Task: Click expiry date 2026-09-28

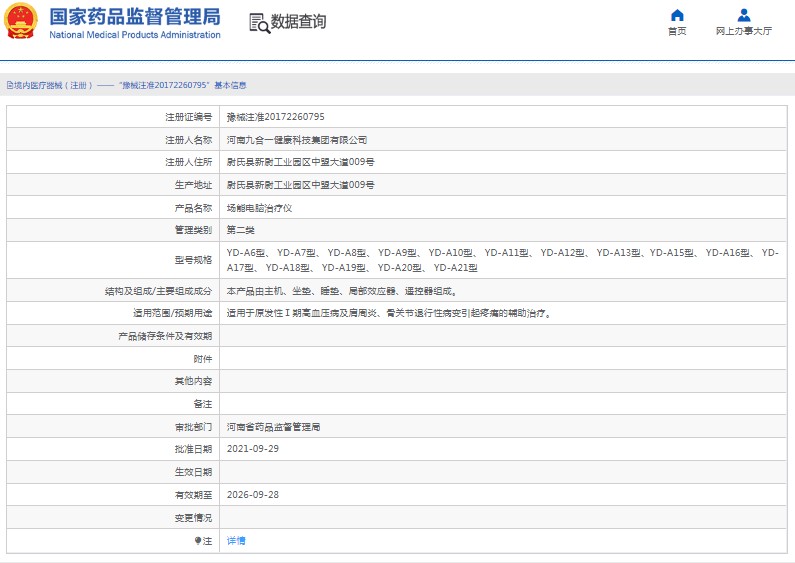Action: pos(252,495)
